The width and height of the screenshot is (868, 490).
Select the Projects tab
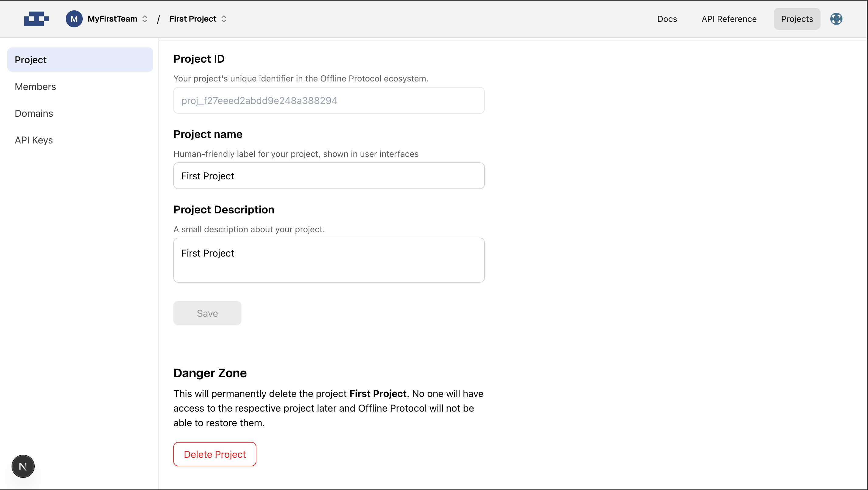[x=797, y=19]
